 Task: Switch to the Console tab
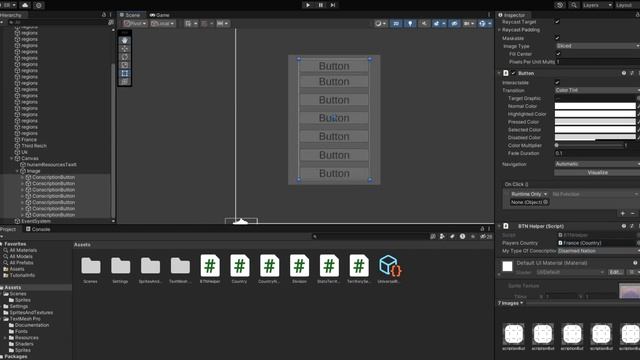[x=38, y=229]
